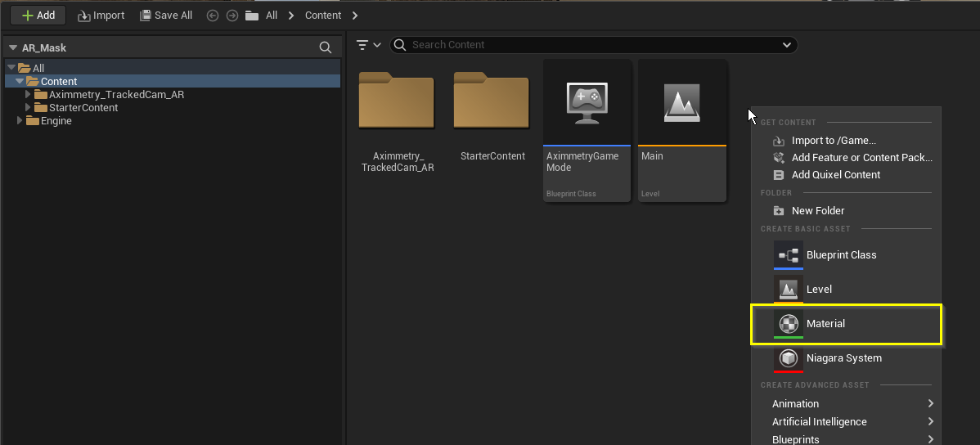980x445 pixels.
Task: Select the AximmetryGameMode blueprint asset
Action: [587, 129]
